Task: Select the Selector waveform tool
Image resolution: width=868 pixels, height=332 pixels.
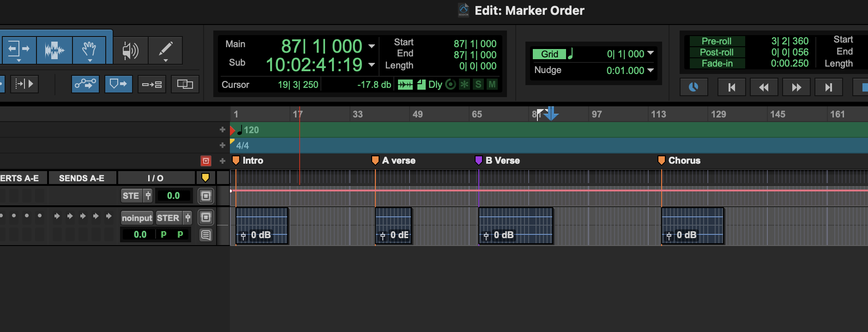Action: coord(54,49)
